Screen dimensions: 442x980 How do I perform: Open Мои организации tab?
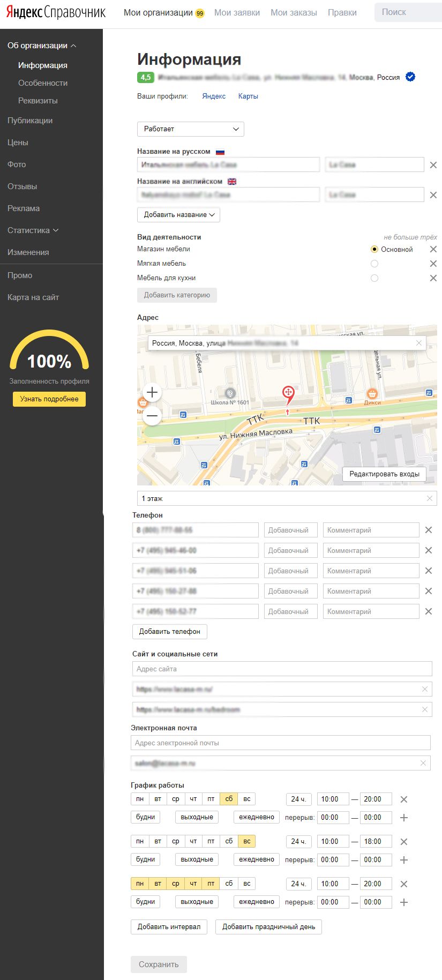pos(158,12)
